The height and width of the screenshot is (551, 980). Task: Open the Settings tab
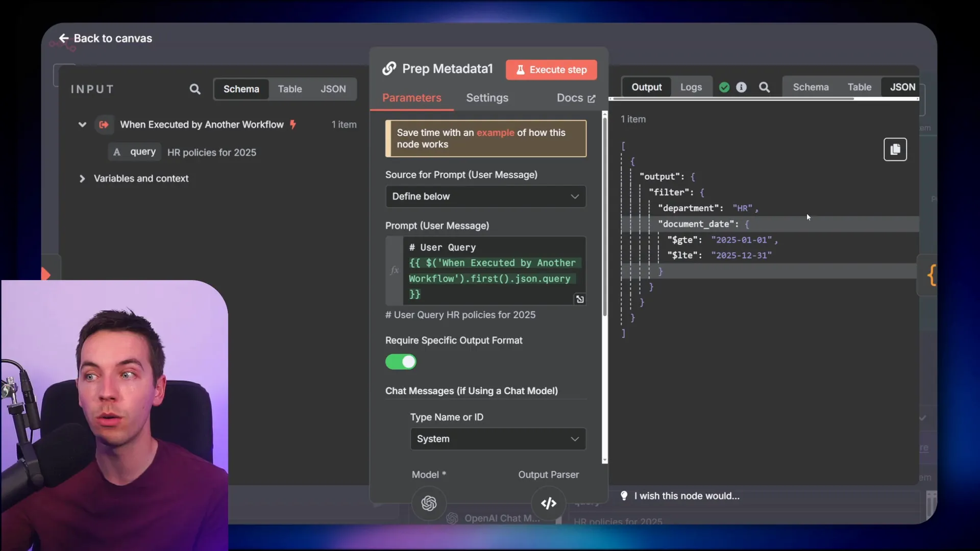(487, 98)
